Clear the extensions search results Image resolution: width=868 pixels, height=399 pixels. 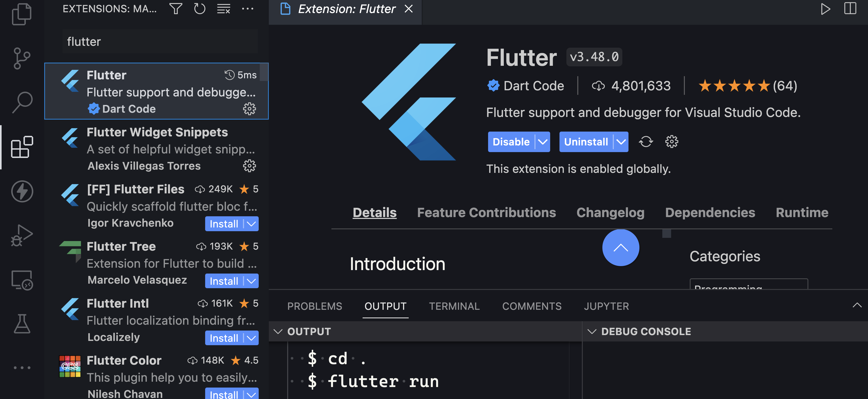click(223, 9)
